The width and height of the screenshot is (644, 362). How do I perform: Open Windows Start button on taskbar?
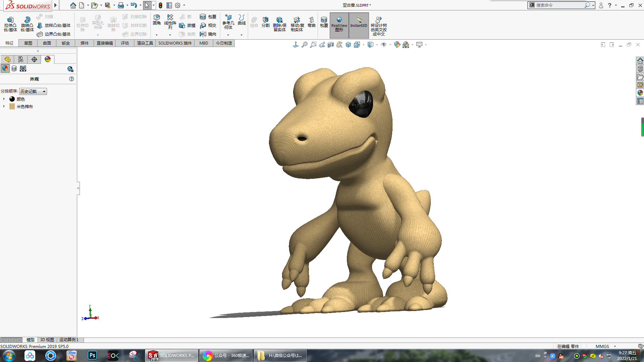pos(9,356)
